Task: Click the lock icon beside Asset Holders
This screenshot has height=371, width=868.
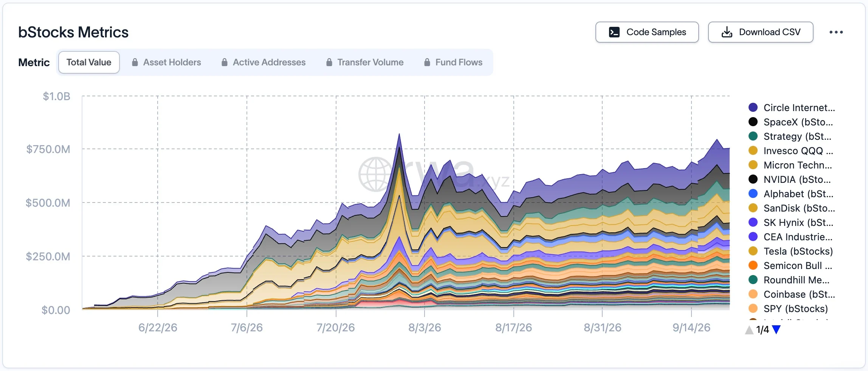Action: coord(135,62)
